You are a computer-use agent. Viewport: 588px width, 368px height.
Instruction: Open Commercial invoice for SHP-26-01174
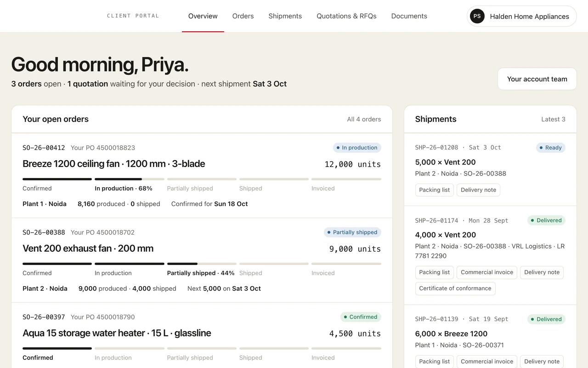pos(487,272)
